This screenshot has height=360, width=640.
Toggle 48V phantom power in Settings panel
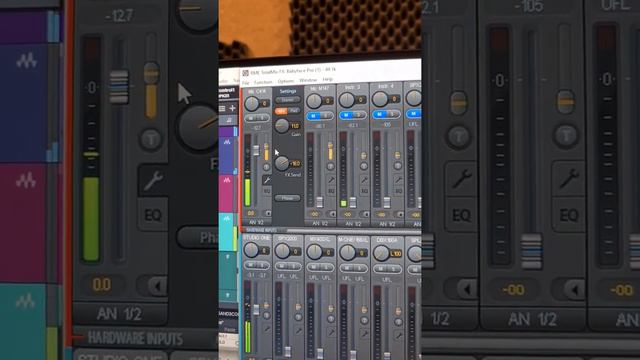(x=281, y=111)
